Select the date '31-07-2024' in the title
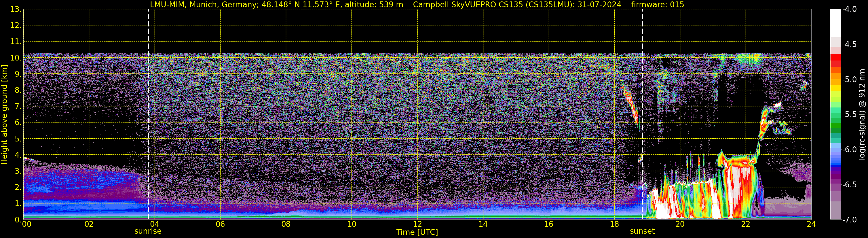 599,5
